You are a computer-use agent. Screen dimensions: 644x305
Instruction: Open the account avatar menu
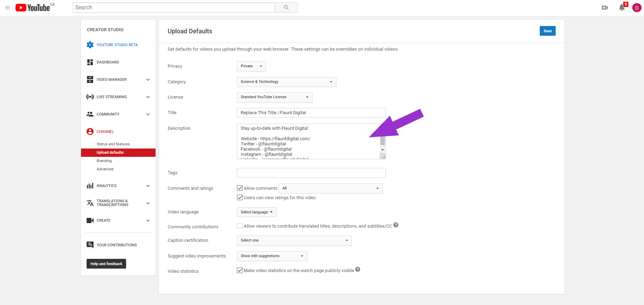coord(637,8)
